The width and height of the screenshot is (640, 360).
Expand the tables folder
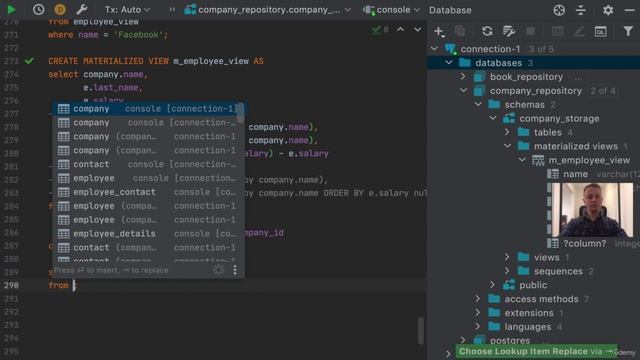tap(507, 132)
